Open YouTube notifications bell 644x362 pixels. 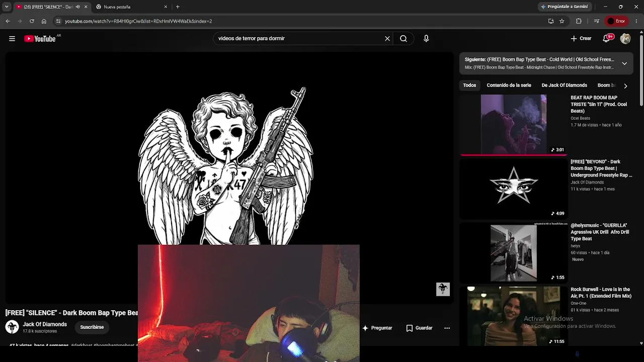[x=607, y=38]
